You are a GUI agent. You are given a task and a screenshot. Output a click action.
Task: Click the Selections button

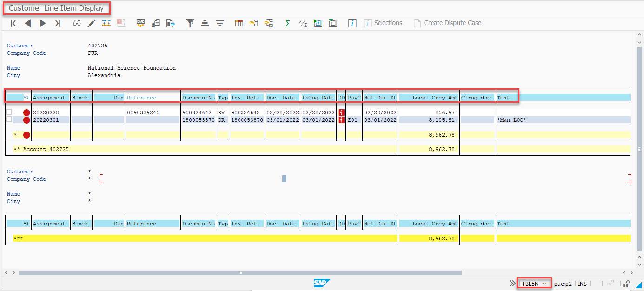coord(383,23)
